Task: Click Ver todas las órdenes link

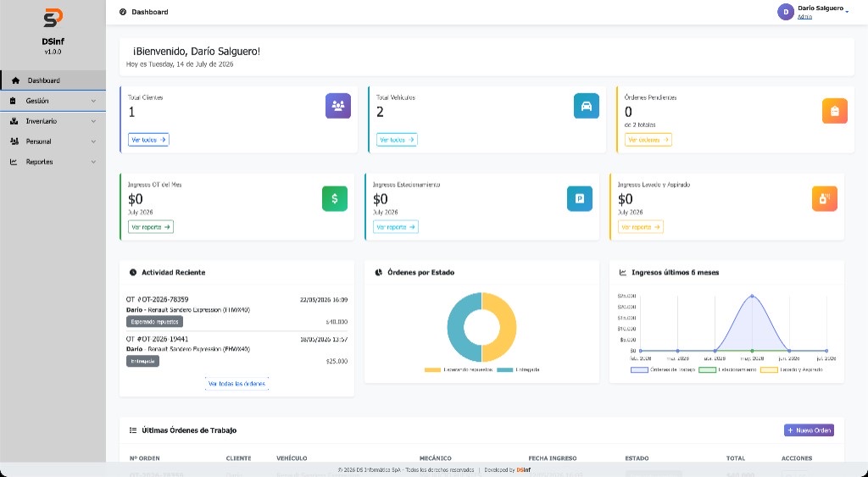Action: point(237,384)
